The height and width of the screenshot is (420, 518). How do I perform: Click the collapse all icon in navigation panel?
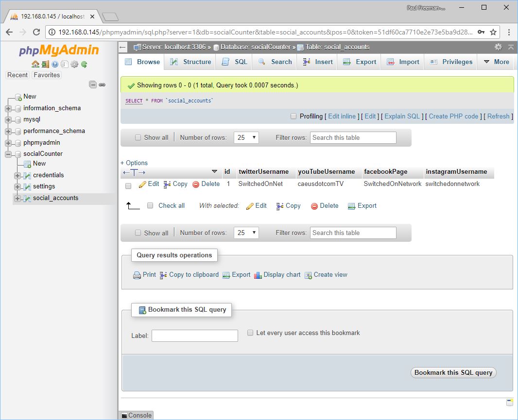(x=93, y=84)
